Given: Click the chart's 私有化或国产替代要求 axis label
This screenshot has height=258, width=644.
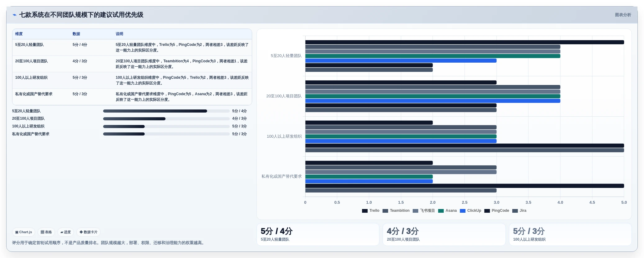Looking at the screenshot, I should coord(282,176).
